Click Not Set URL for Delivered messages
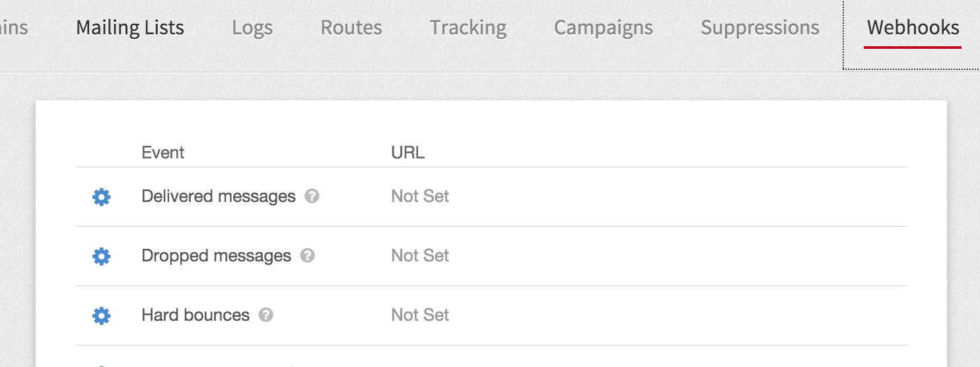The image size is (980, 367). [420, 197]
